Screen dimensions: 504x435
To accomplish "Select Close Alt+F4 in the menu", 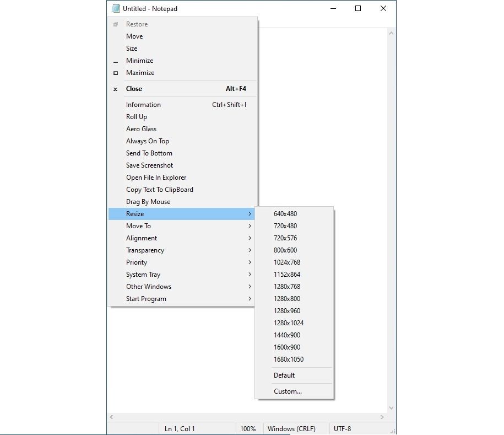I will [x=182, y=89].
